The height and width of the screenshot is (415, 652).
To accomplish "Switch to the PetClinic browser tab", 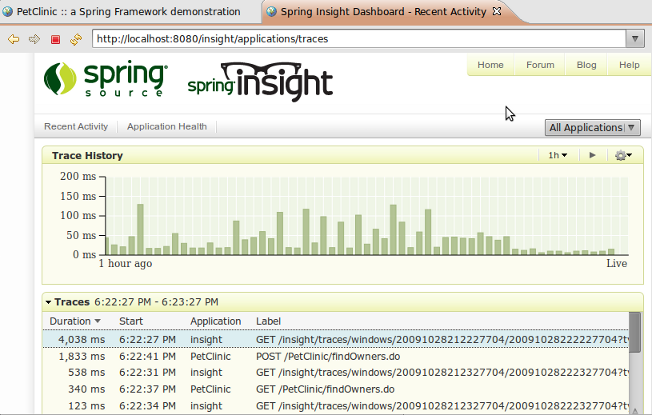I will pos(128,12).
